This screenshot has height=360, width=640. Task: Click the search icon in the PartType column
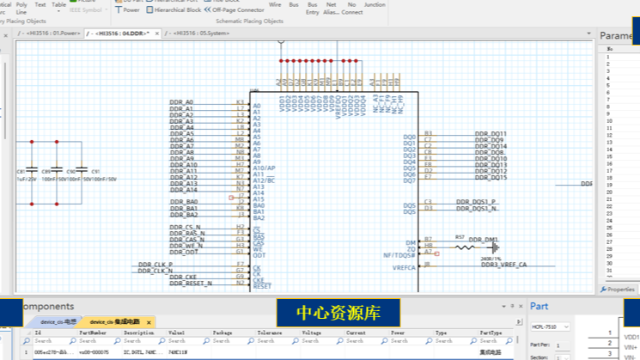click(x=509, y=341)
